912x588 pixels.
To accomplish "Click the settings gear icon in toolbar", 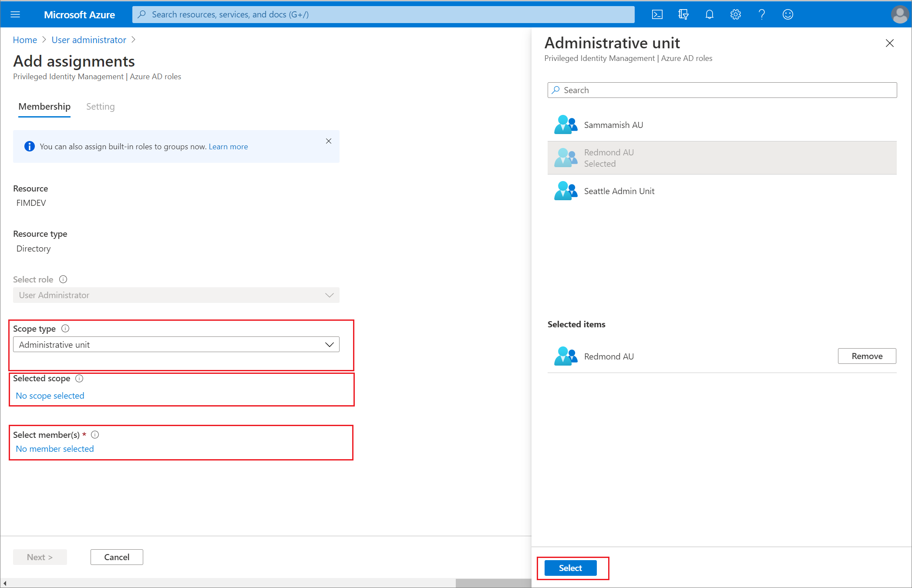I will click(x=736, y=13).
